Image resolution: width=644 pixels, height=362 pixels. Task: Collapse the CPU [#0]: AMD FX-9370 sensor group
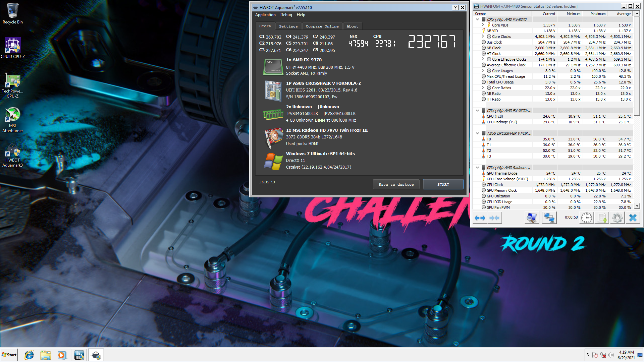pos(477,19)
